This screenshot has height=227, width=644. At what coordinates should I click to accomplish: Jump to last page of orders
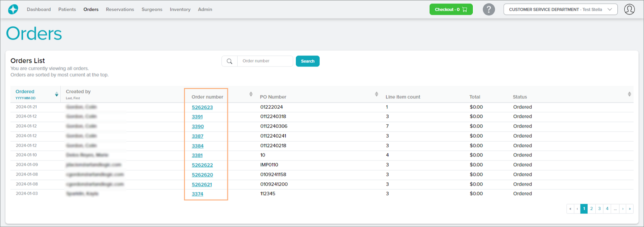coord(630,208)
